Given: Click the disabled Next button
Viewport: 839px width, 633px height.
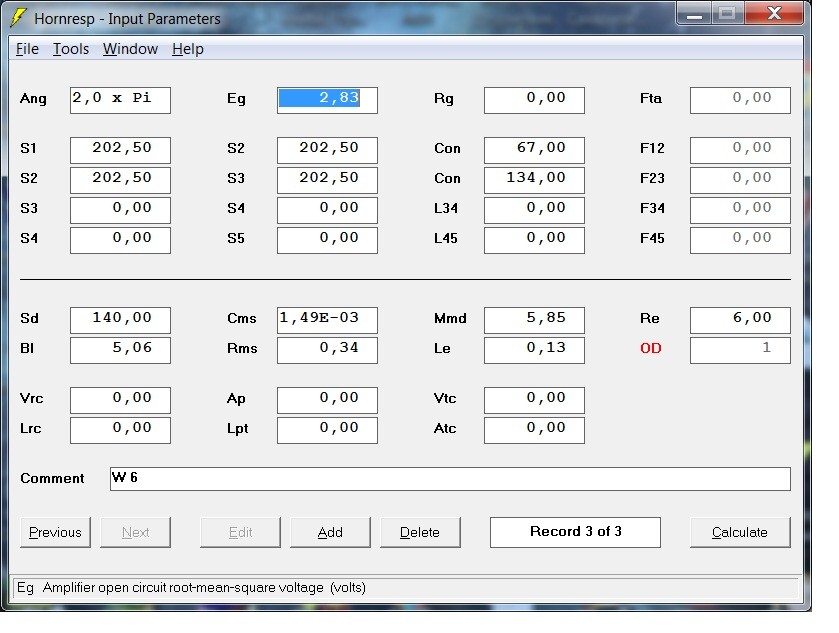Looking at the screenshot, I should pos(135,532).
